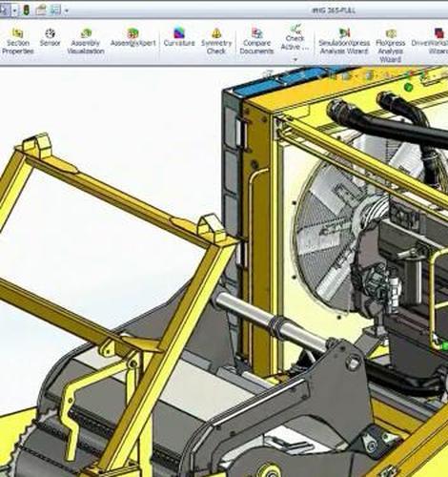Viewport: 448px width, 477px height.
Task: Run Check Active Document tool
Action: click(295, 37)
